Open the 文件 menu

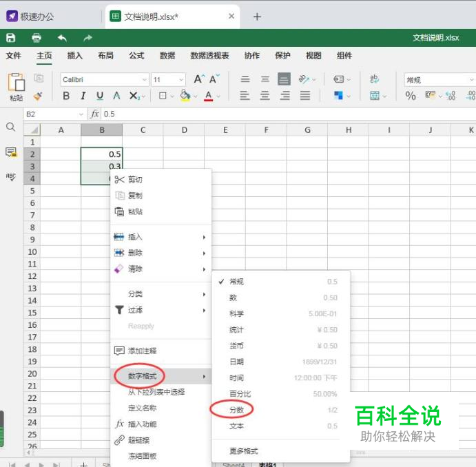[14, 56]
